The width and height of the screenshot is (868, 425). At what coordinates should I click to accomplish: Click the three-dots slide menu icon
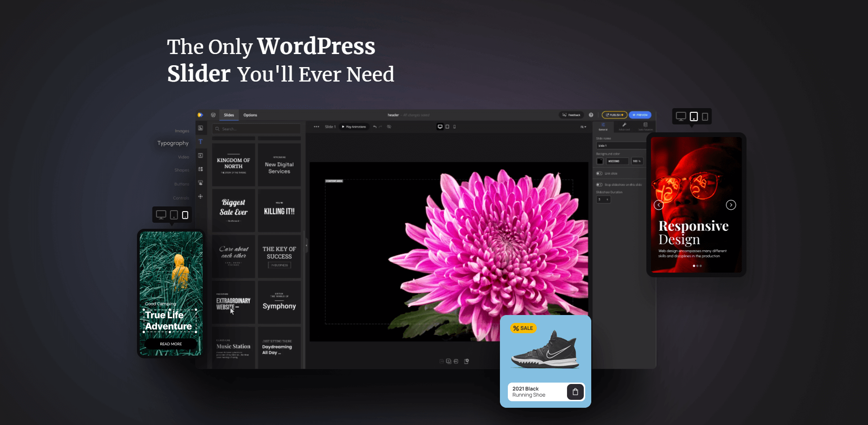(316, 127)
